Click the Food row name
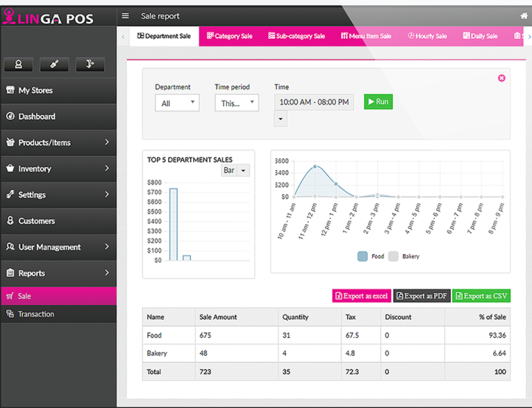 (x=154, y=335)
